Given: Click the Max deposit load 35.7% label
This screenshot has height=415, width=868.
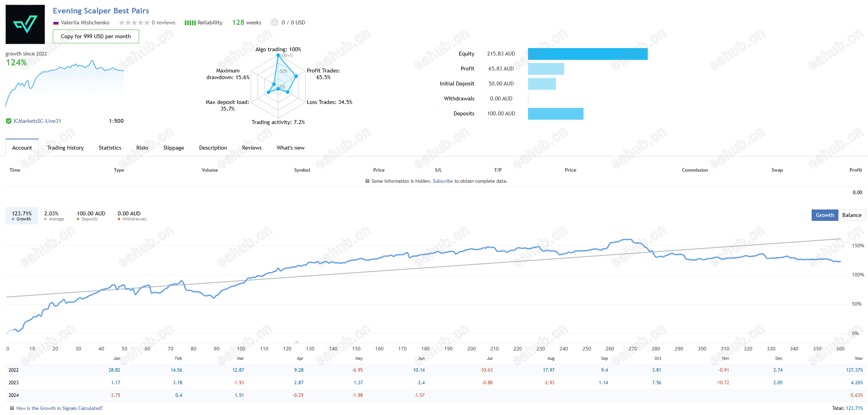Looking at the screenshot, I should click(x=227, y=105).
